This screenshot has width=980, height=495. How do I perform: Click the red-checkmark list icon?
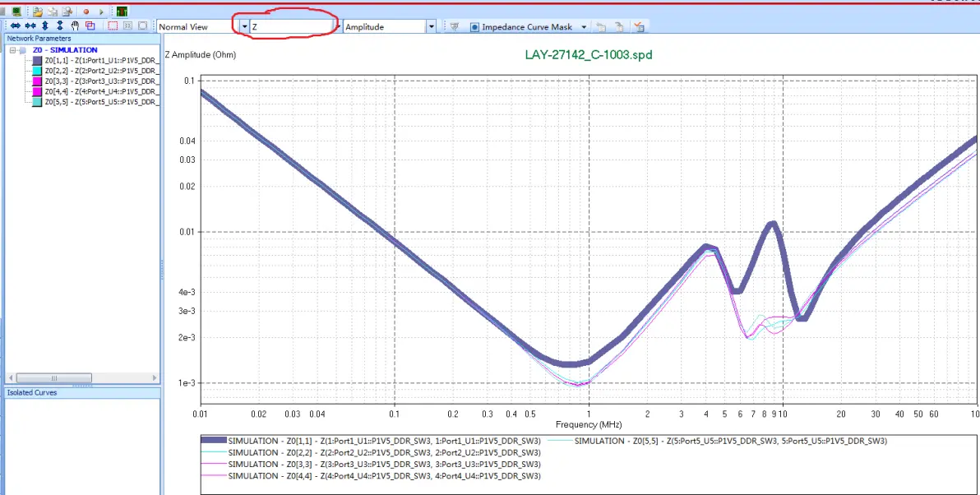[638, 27]
